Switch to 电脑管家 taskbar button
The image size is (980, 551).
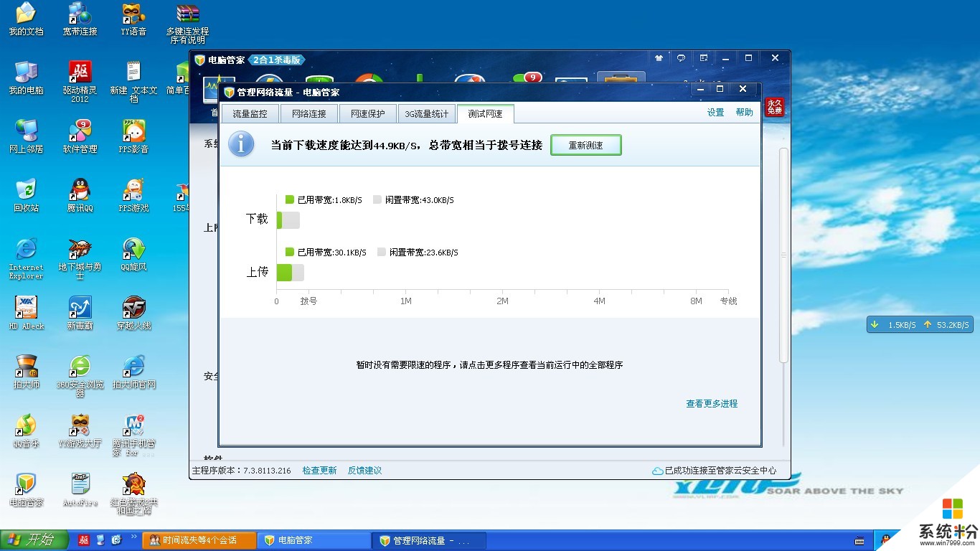tap(314, 540)
